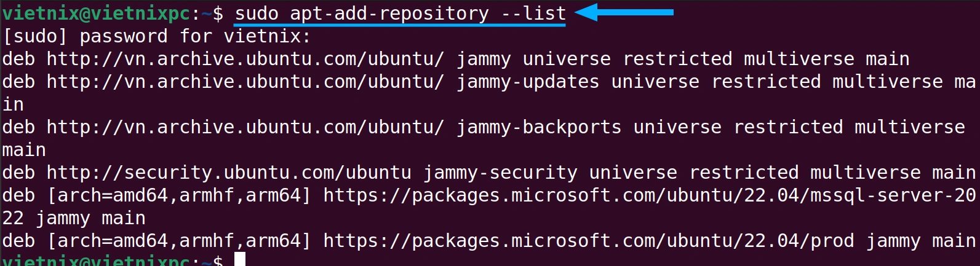
Task: Open the security.ubuntu.com repository URL
Action: coord(229,173)
